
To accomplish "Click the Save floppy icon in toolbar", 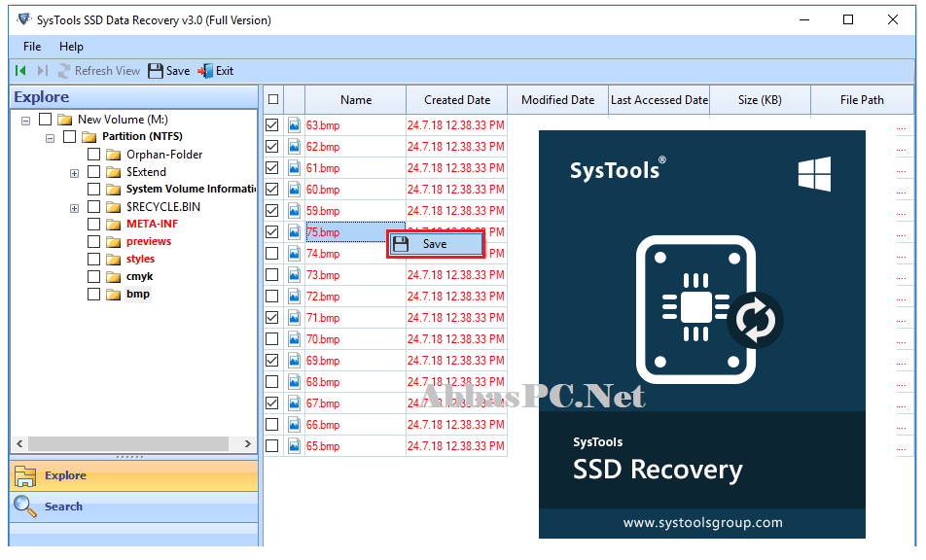I will pyautogui.click(x=156, y=71).
